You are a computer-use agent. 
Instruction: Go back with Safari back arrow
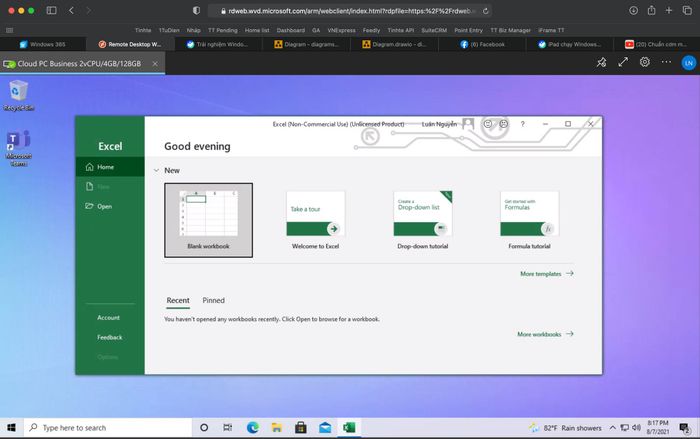(71, 10)
